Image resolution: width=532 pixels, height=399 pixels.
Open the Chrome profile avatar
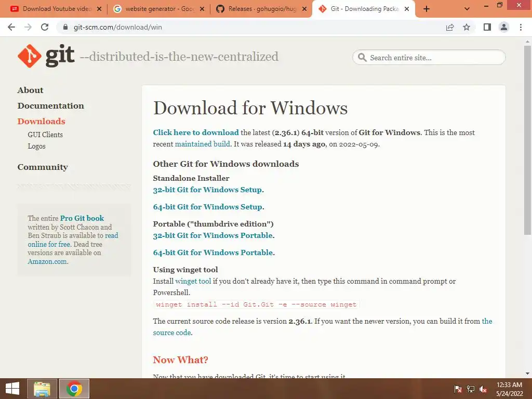click(504, 27)
